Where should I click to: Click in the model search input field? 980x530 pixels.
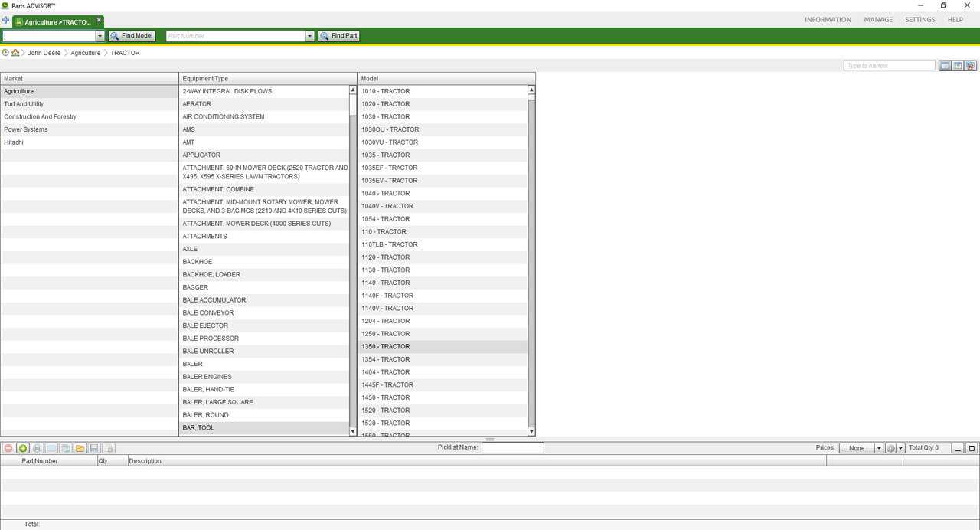[x=49, y=36]
